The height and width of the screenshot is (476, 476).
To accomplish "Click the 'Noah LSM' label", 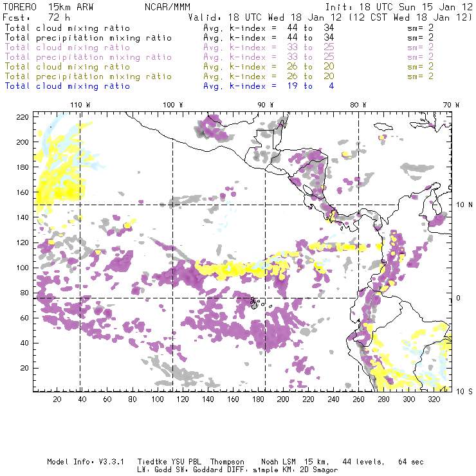I will [279, 462].
